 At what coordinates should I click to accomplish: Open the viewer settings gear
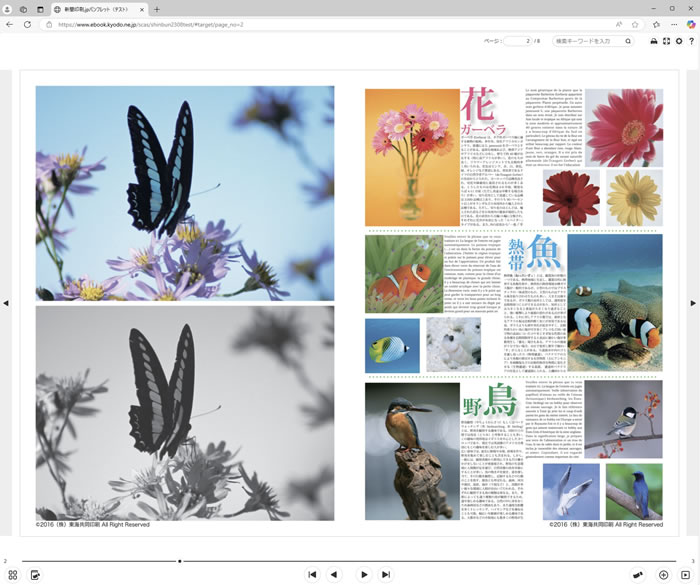(x=679, y=41)
